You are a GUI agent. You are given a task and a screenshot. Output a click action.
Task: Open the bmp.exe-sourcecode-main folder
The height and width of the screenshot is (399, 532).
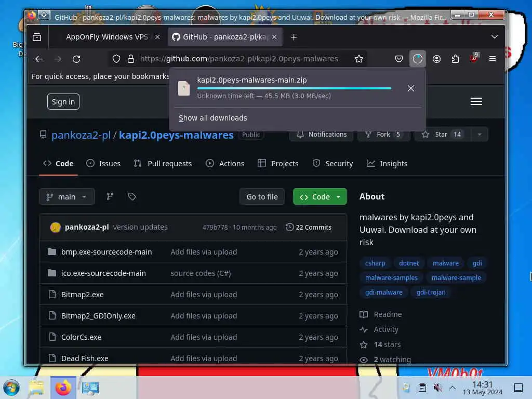pyautogui.click(x=107, y=252)
